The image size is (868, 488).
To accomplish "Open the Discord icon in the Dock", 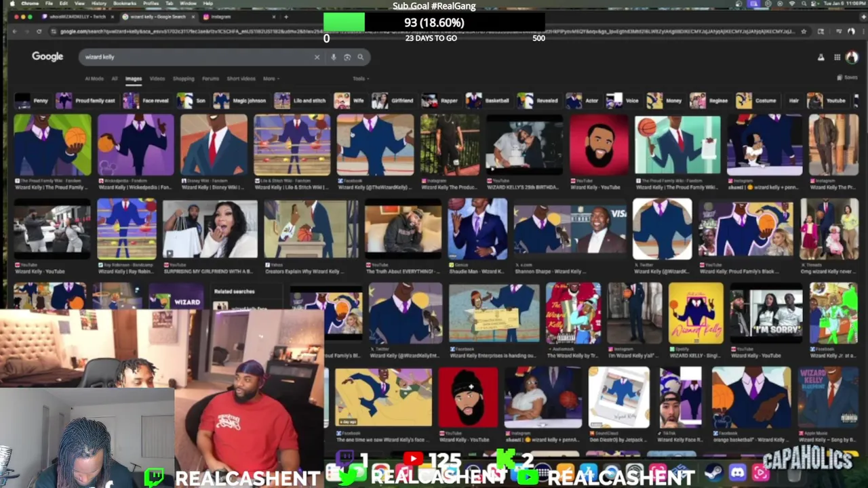I will pyautogui.click(x=737, y=473).
